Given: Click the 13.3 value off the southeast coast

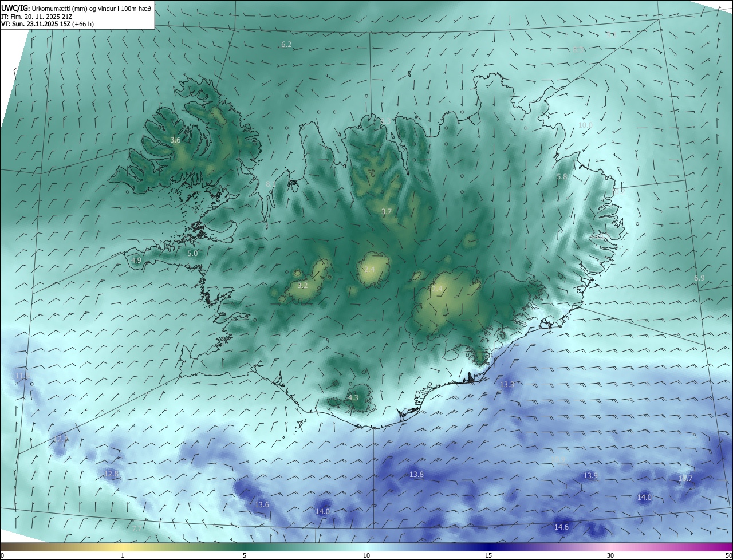Looking at the screenshot, I should tap(507, 384).
